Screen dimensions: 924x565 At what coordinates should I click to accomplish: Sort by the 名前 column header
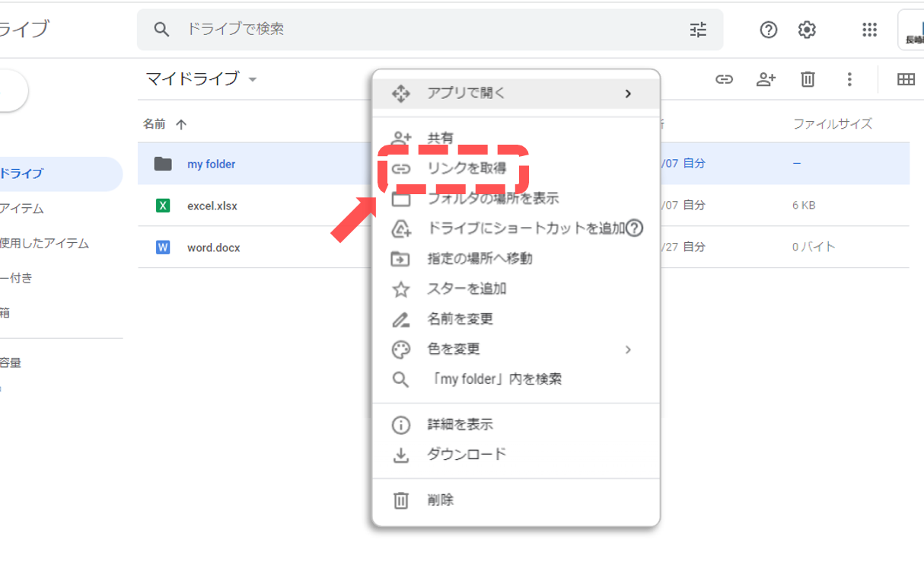(155, 124)
